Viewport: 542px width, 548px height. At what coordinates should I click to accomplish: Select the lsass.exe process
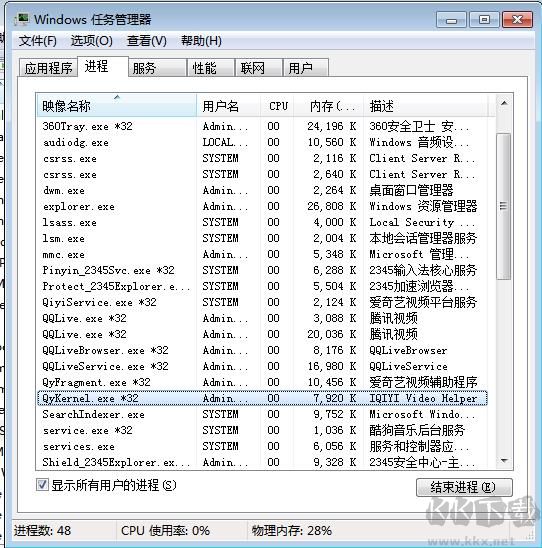(262, 222)
